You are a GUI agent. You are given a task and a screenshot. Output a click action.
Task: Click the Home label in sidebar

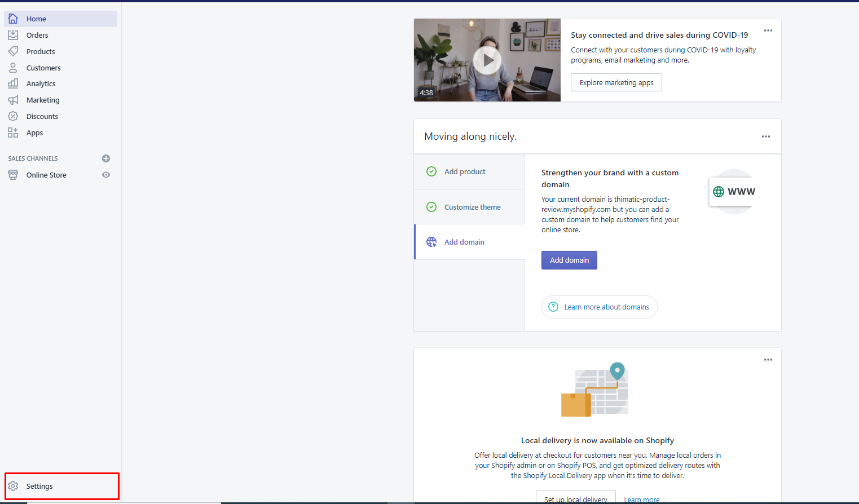click(x=36, y=19)
